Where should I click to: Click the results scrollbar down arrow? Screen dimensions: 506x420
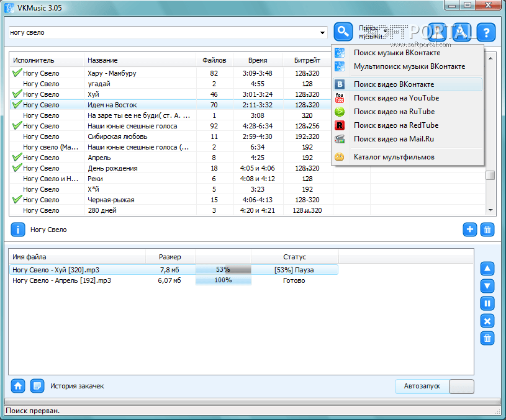490,210
